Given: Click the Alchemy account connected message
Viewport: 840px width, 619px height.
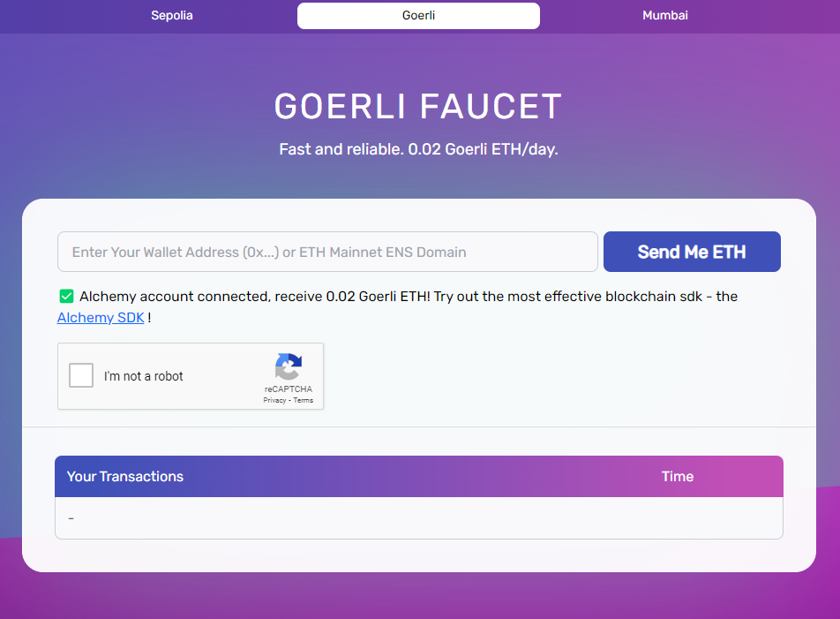Looking at the screenshot, I should [x=254, y=297].
